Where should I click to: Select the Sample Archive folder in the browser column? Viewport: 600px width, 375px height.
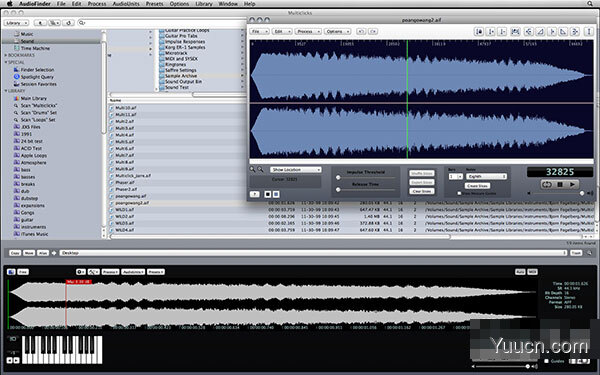181,76
